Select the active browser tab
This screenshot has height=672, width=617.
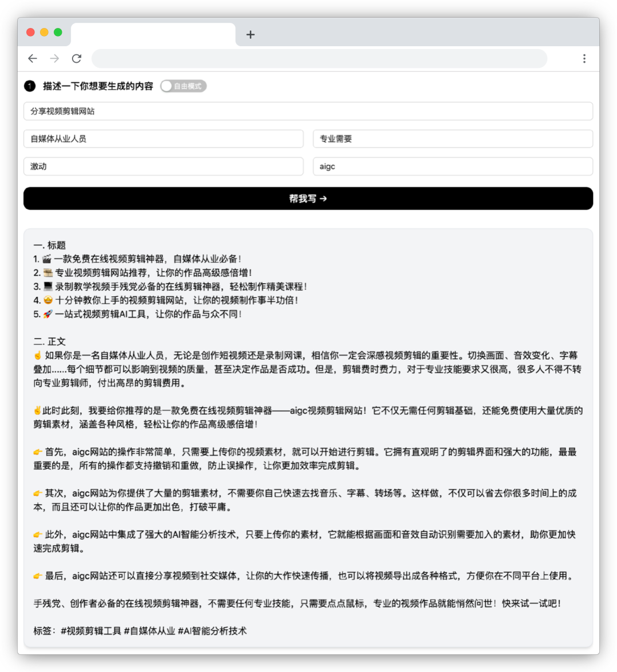point(153,34)
